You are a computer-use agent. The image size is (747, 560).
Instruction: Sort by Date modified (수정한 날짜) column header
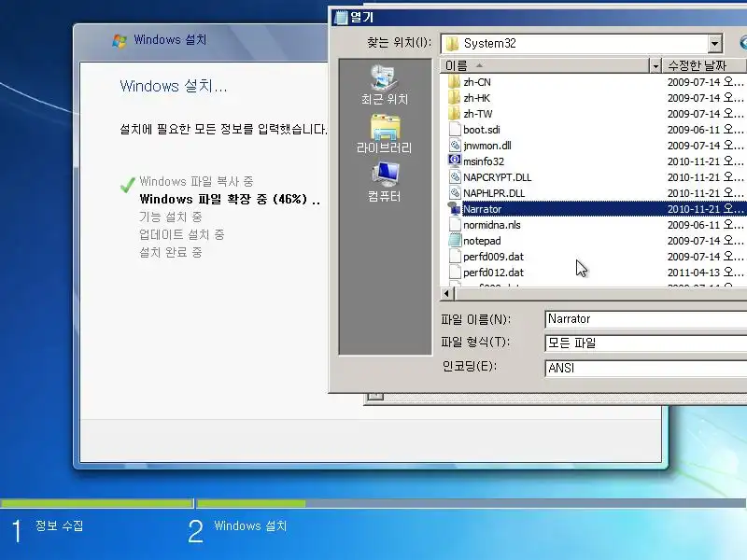click(x=705, y=65)
